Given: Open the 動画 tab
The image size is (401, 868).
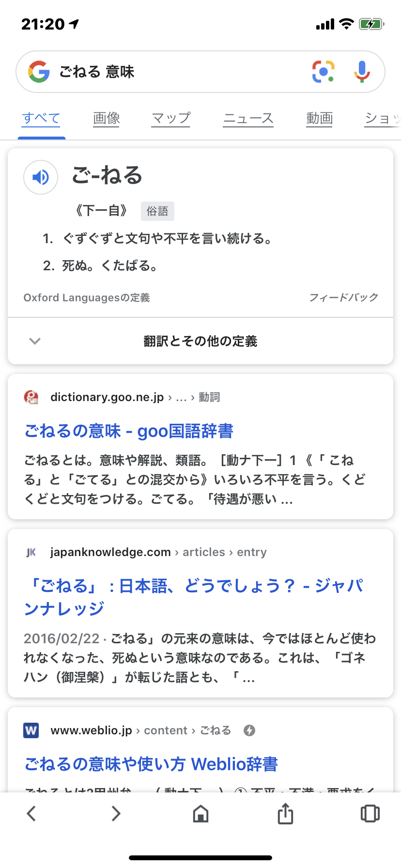Looking at the screenshot, I should click(320, 118).
